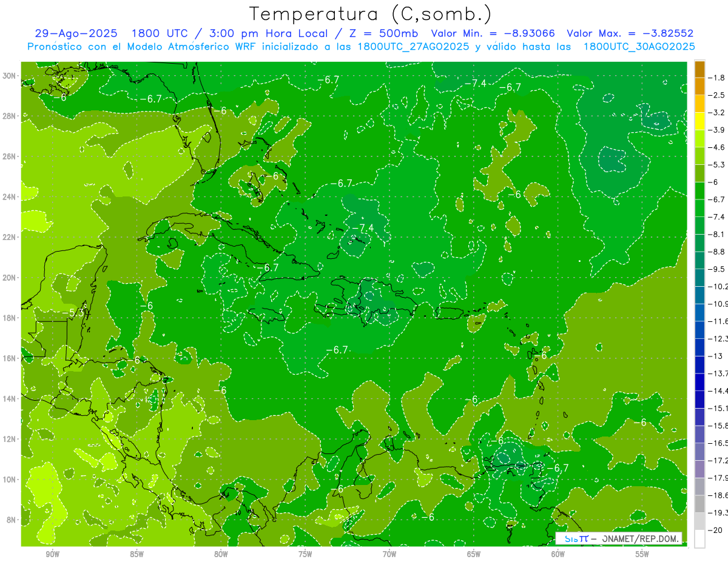Click the 'Temperatura (C,somb.)' chart title
The height and width of the screenshot is (562, 728).
[371, 14]
